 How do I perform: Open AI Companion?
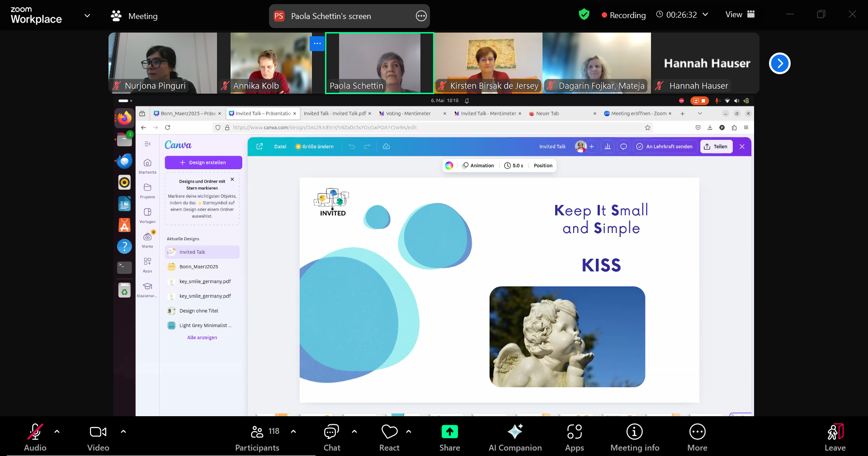[x=515, y=437]
